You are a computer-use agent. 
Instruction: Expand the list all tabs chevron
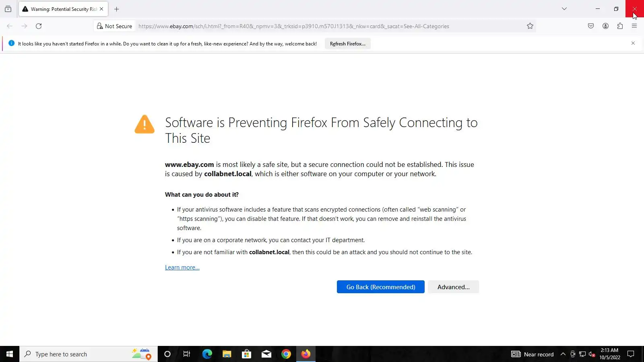(x=564, y=9)
